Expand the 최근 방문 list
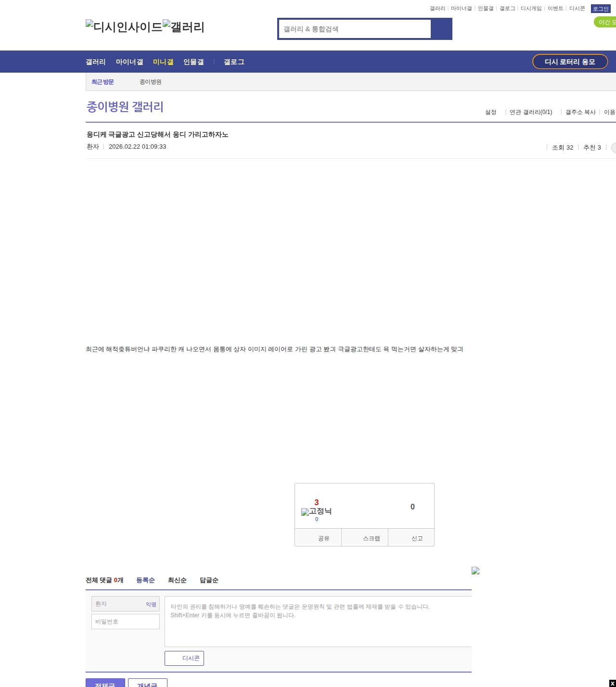This screenshot has height=687, width=616. click(x=103, y=82)
